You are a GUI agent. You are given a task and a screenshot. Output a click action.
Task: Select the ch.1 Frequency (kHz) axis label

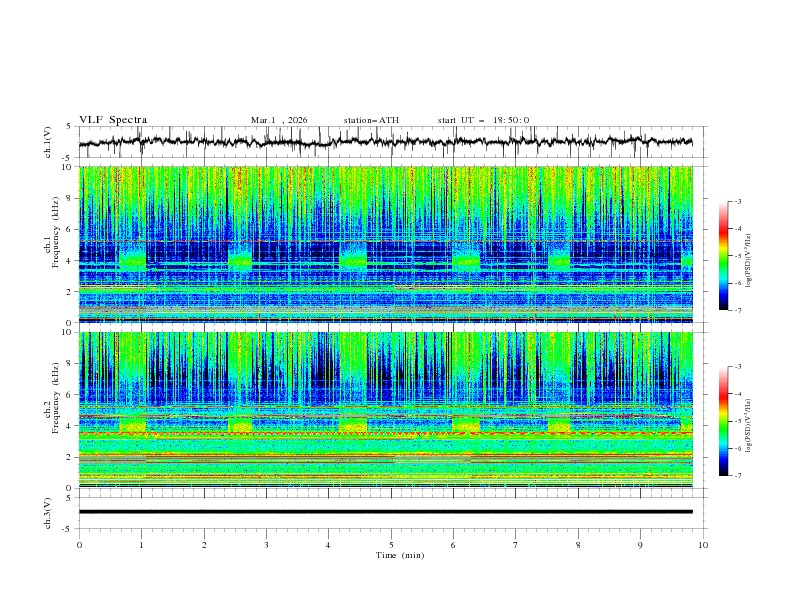[x=51, y=244]
